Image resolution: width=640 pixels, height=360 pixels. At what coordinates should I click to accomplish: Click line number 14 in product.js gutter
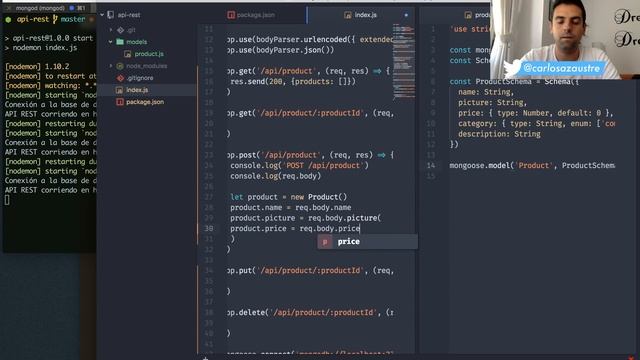(431, 166)
